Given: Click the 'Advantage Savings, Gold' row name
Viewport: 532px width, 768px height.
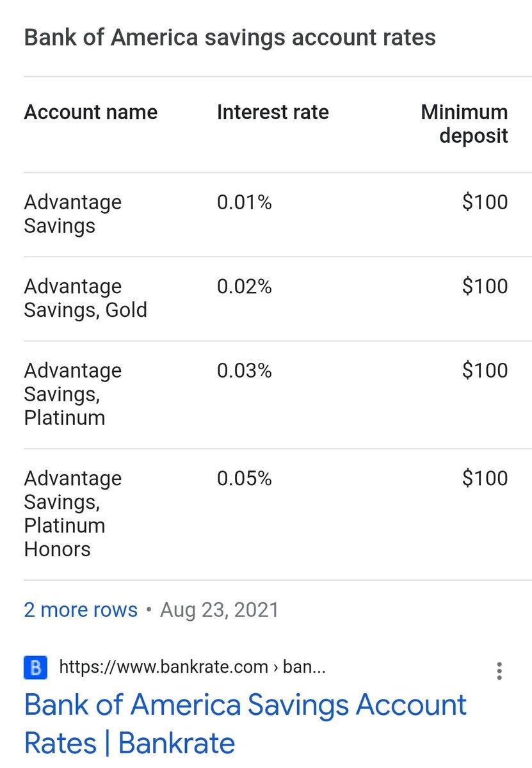Looking at the screenshot, I should click(x=86, y=298).
